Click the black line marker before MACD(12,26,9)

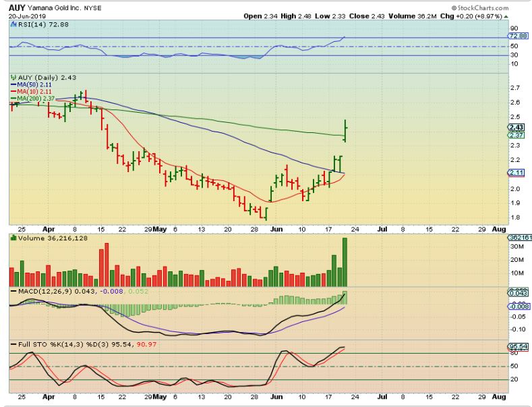tap(13, 292)
